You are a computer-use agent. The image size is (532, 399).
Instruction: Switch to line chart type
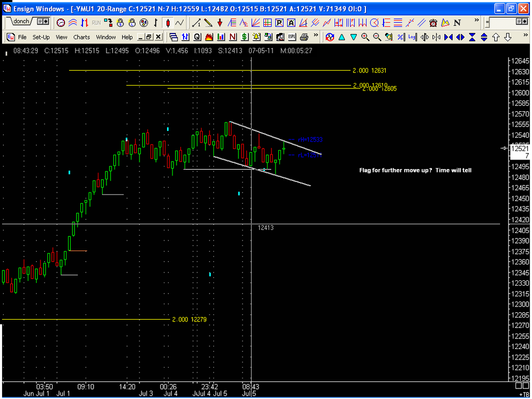coord(179,23)
